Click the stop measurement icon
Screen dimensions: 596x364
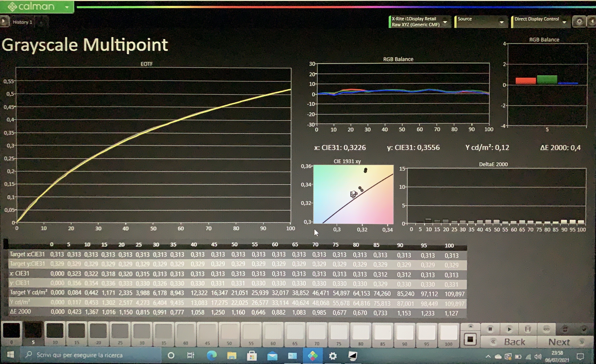490,329
